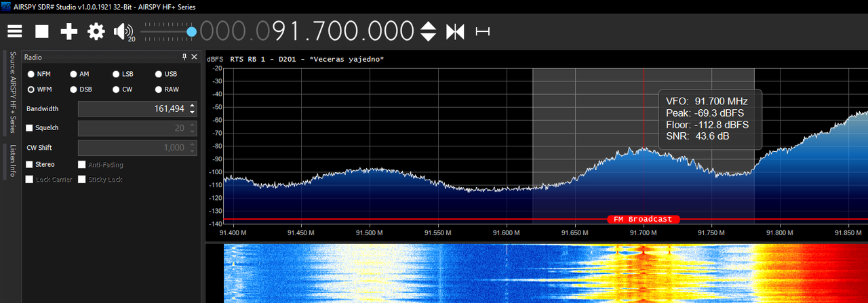Select the USB demodulation mode
Viewport: 868px width, 303px height.
coord(166,74)
